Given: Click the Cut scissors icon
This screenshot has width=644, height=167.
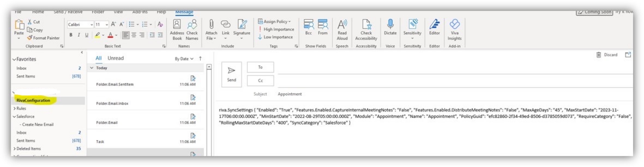Looking at the screenshot, I should [30, 22].
